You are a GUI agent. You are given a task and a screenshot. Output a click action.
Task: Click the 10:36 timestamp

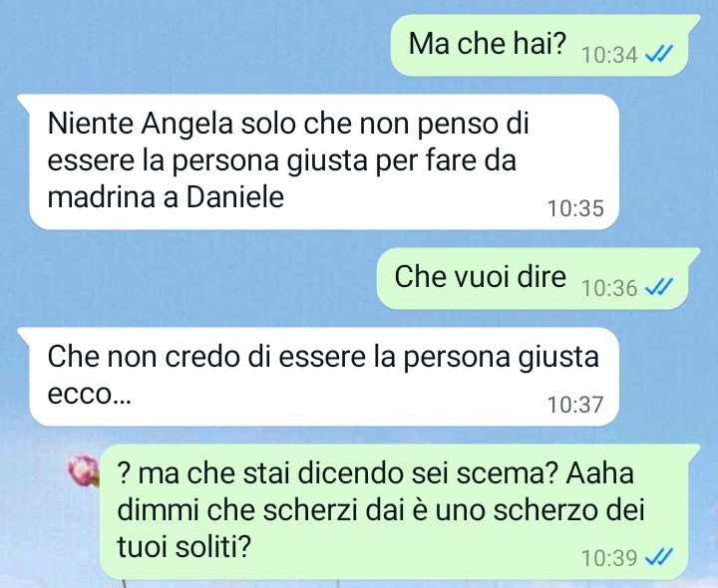[609, 288]
